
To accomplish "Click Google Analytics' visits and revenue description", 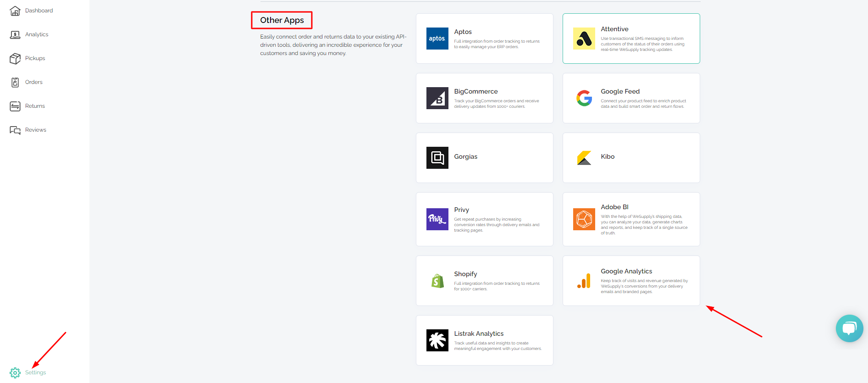I will coord(645,286).
